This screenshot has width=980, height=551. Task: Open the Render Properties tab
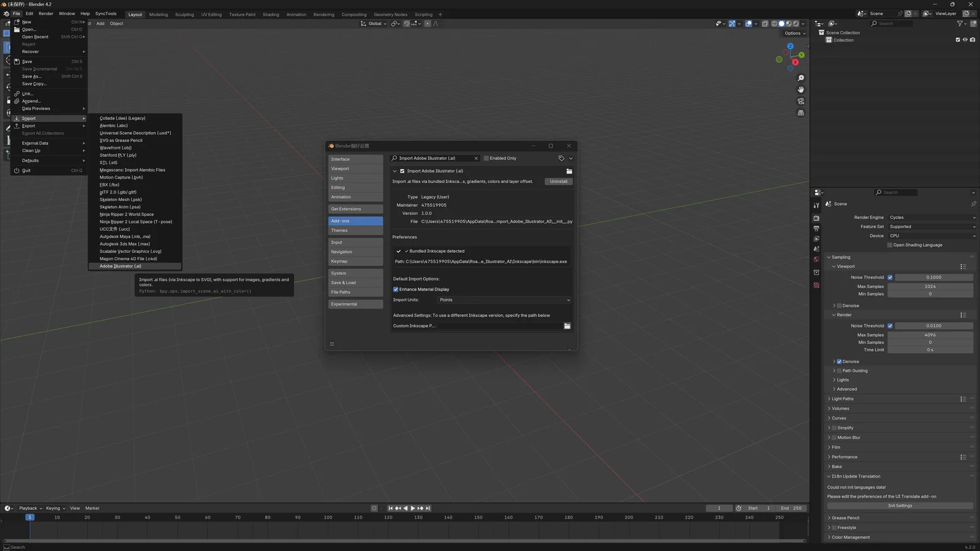point(816,218)
